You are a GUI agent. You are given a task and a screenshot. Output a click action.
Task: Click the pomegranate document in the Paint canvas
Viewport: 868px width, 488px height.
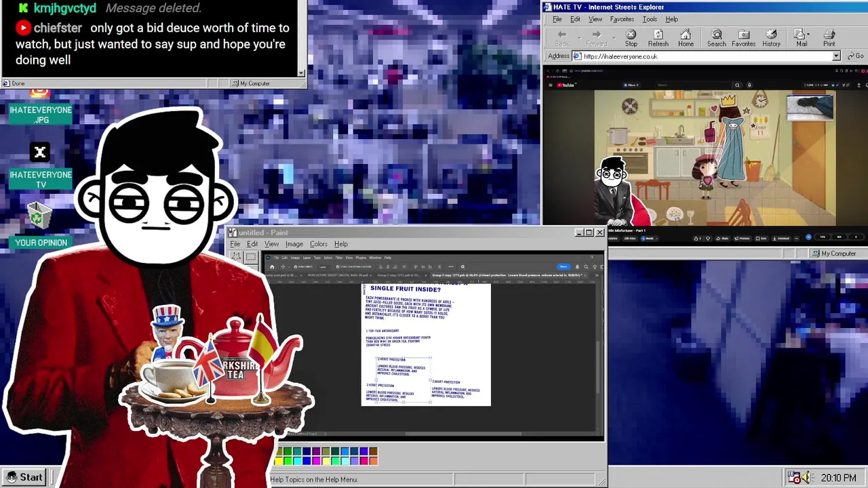coord(426,345)
